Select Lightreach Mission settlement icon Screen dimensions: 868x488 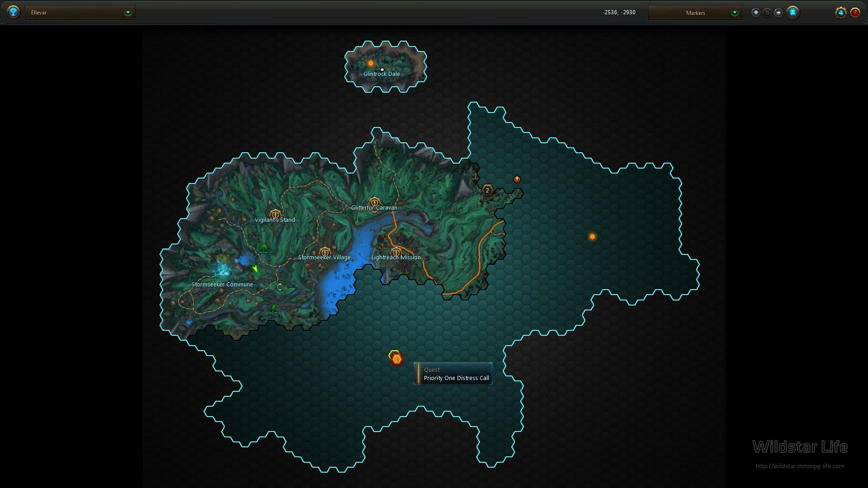pos(396,252)
